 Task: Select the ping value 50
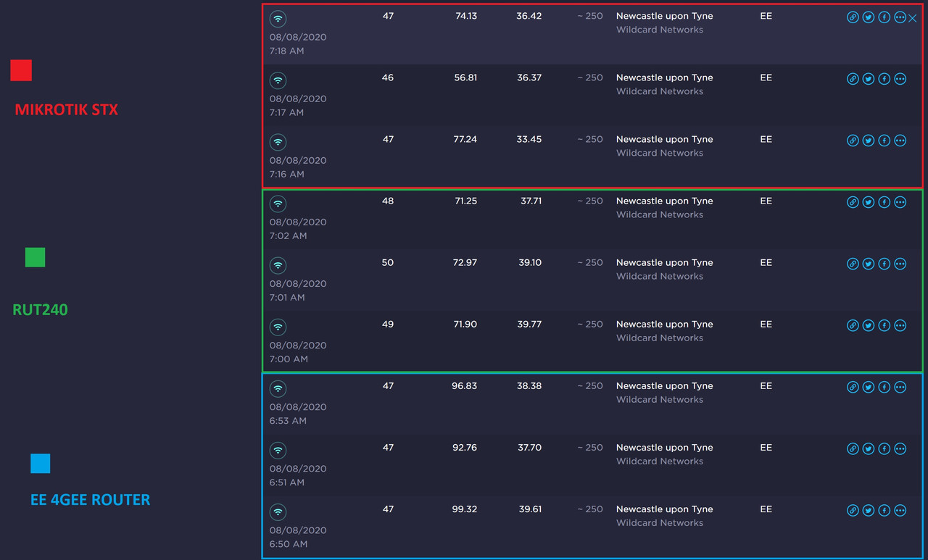388,263
